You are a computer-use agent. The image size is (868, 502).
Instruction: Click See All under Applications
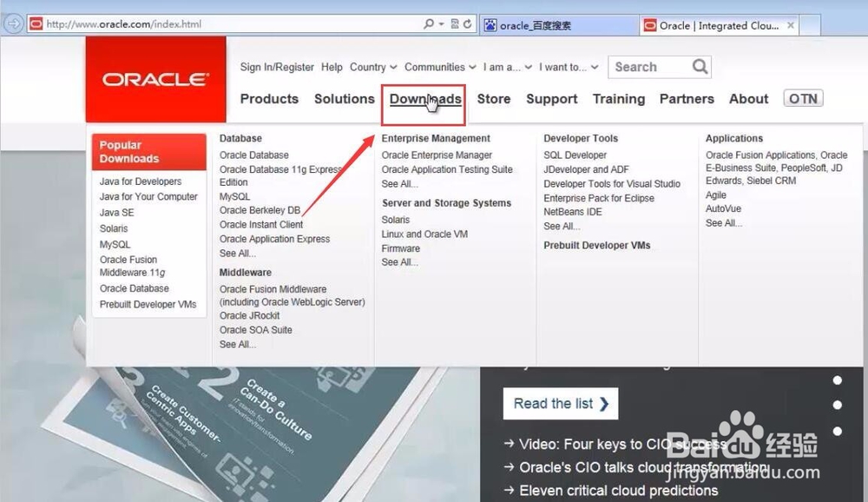coord(724,223)
